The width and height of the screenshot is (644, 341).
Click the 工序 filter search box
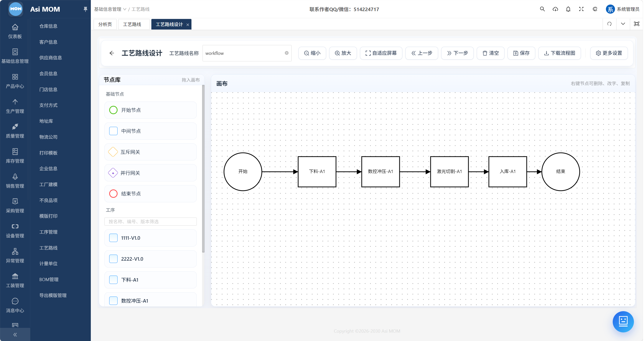(150, 222)
